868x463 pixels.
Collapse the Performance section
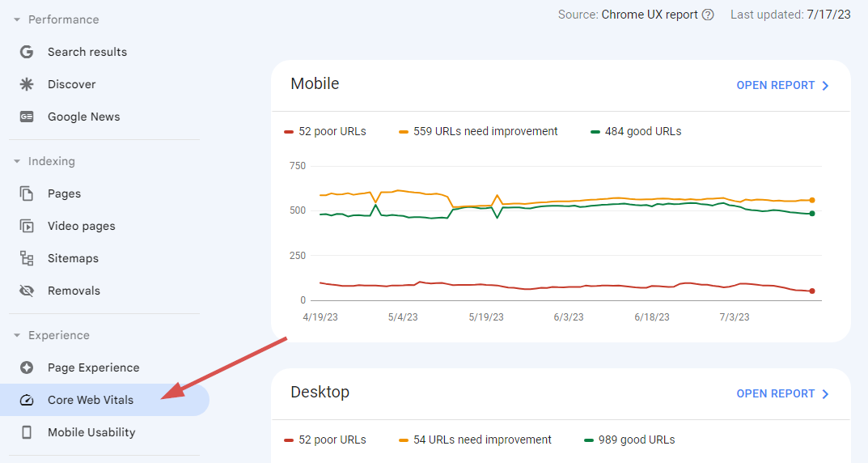pos(17,19)
